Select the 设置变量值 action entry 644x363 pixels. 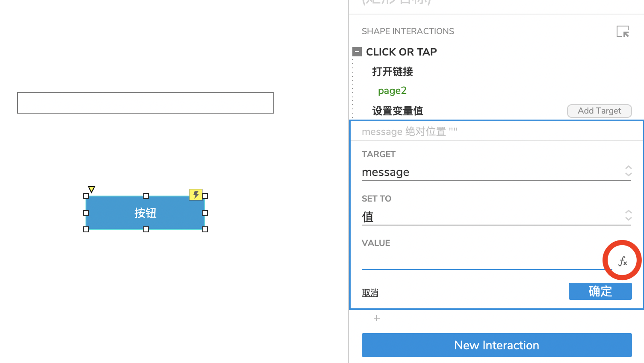398,110
